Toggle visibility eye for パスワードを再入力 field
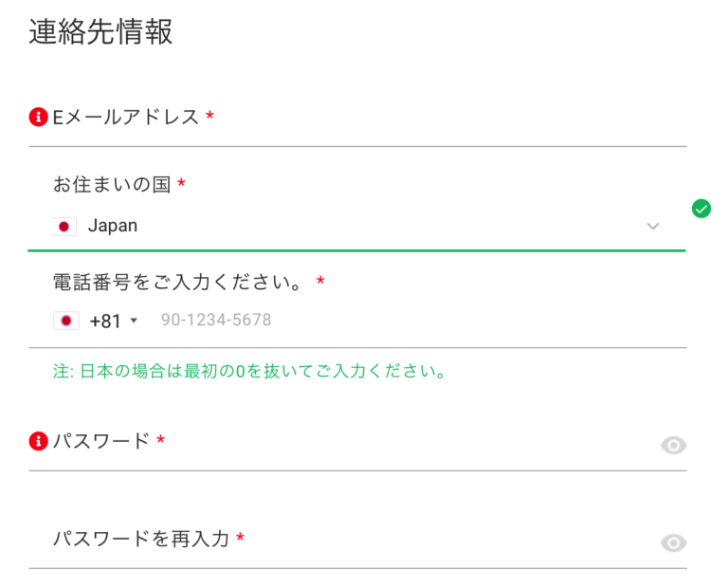This screenshot has height=587, width=728. pos(673,542)
